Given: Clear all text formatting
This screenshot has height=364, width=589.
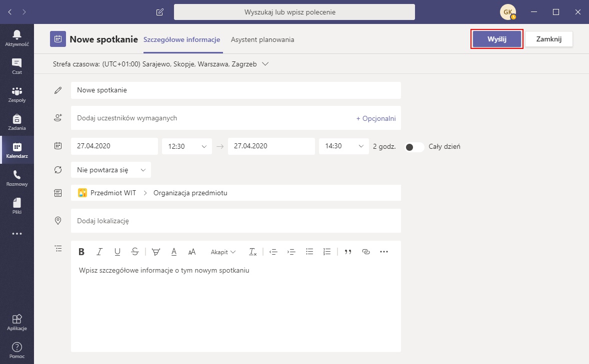Looking at the screenshot, I should tap(253, 252).
